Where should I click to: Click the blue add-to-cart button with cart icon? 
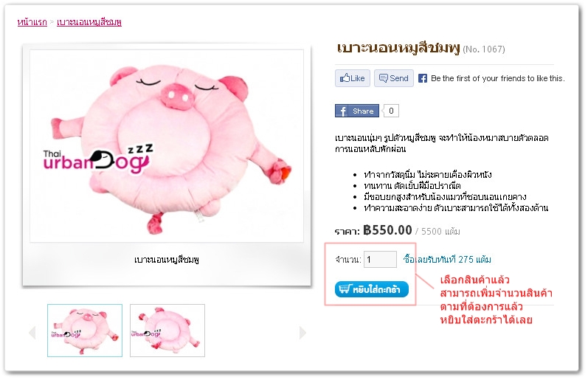(x=371, y=289)
